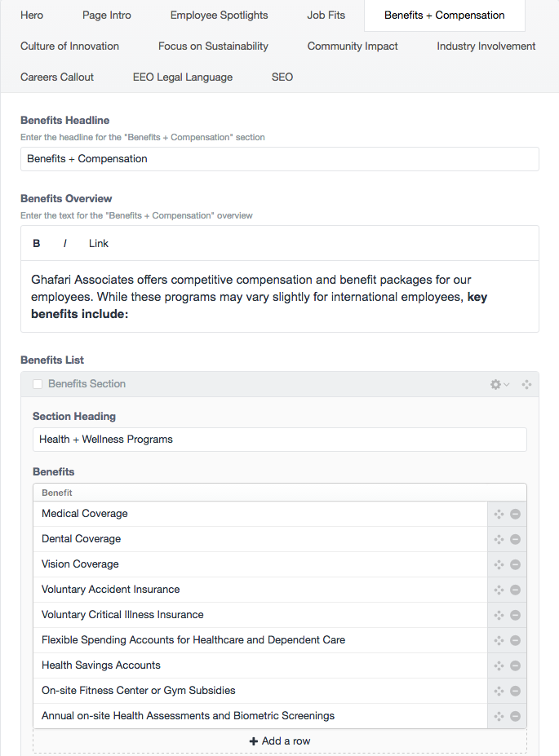Remove the Health Savings Accounts row
Image resolution: width=559 pixels, height=756 pixels.
coord(516,665)
